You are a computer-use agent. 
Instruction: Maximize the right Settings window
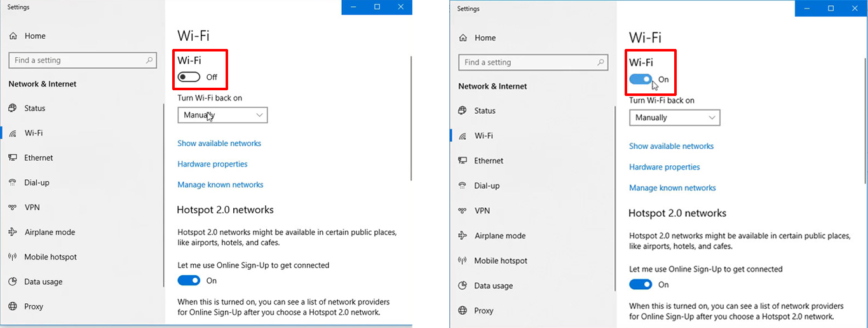[831, 8]
